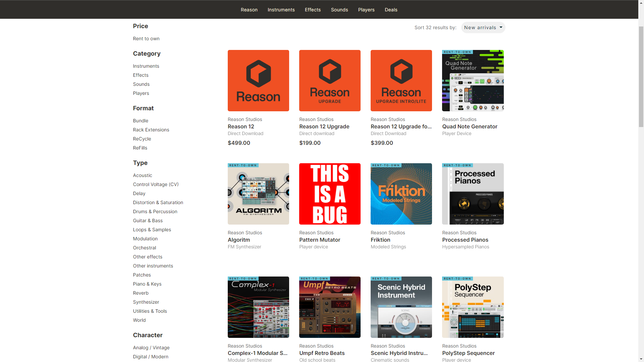
Task: Open the Reason 12 product thumbnail
Action: [258, 80]
